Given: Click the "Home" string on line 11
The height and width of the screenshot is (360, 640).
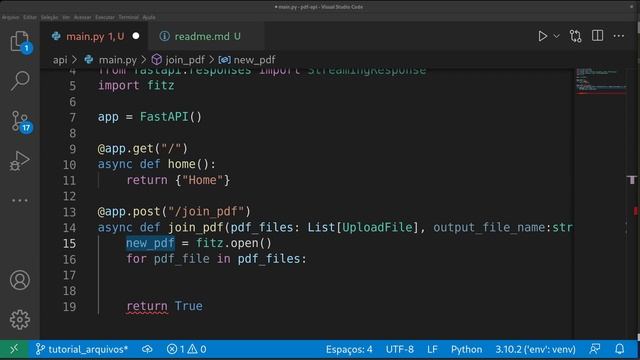Looking at the screenshot, I should click(202, 180).
